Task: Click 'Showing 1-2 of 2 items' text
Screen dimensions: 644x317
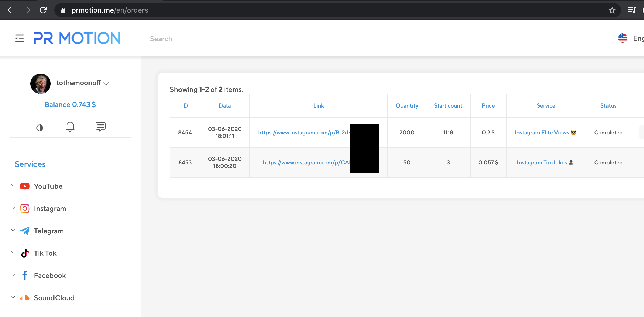Action: click(x=206, y=89)
